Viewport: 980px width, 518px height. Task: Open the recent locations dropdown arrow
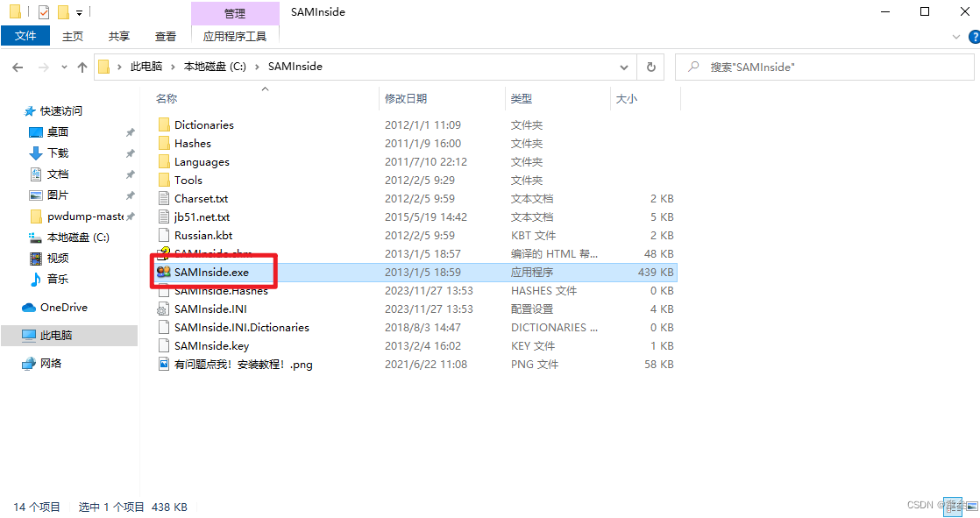(64, 67)
